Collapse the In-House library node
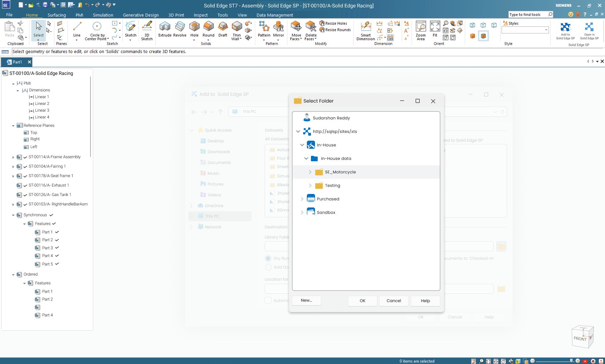 click(302, 145)
